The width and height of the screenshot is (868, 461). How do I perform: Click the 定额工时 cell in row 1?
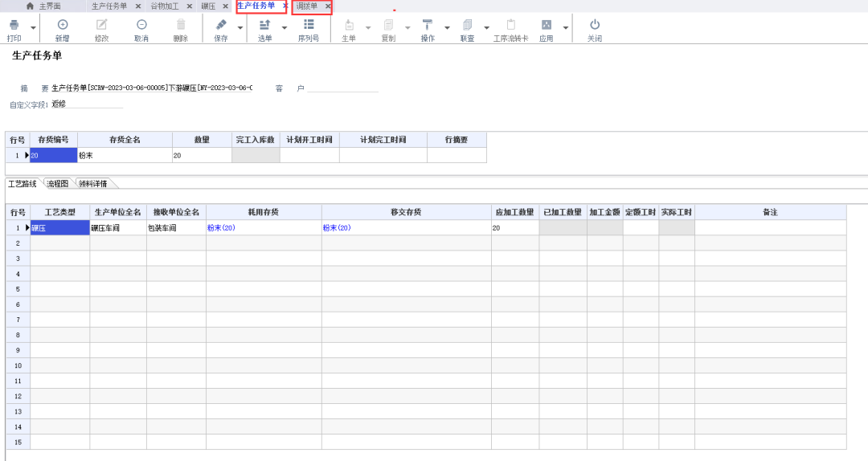pos(641,228)
